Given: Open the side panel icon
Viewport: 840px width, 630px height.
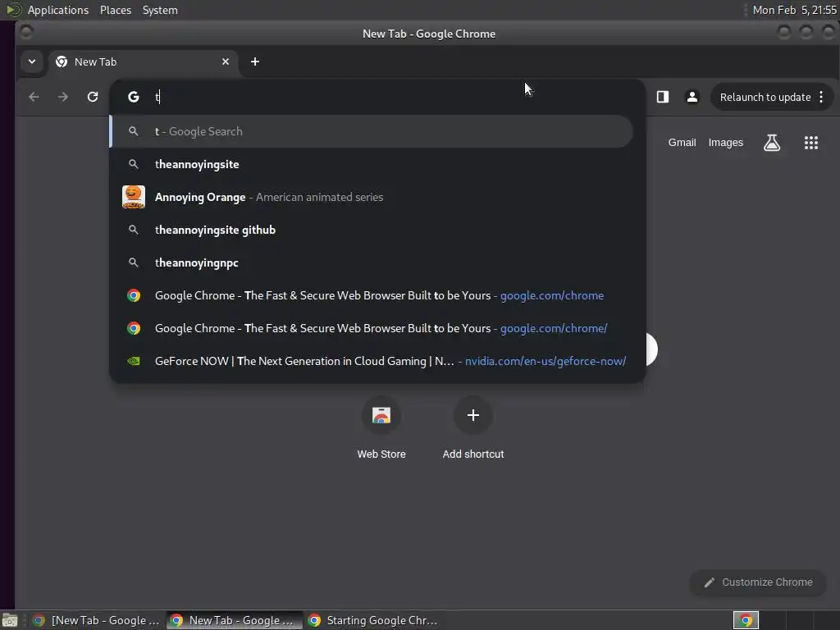Looking at the screenshot, I should pos(663,97).
